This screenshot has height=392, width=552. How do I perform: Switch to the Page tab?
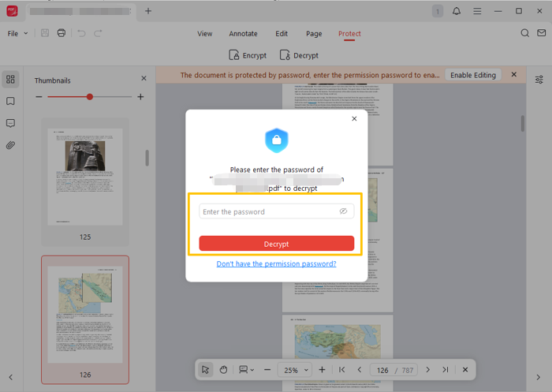(x=314, y=34)
